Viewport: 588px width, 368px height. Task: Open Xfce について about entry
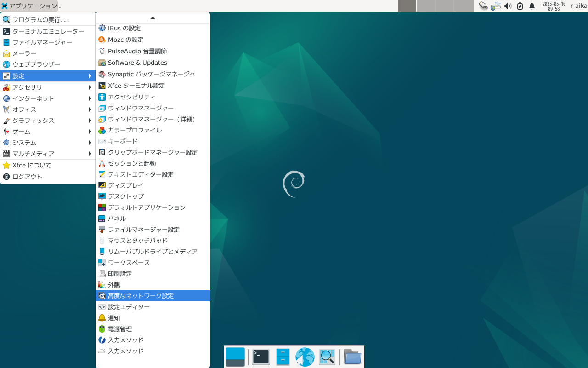click(x=48, y=165)
